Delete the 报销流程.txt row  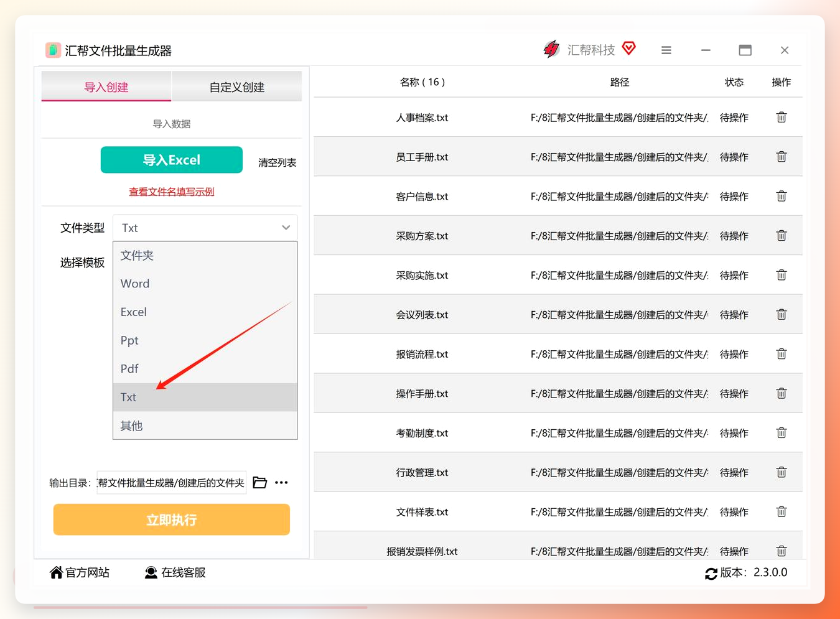(782, 354)
